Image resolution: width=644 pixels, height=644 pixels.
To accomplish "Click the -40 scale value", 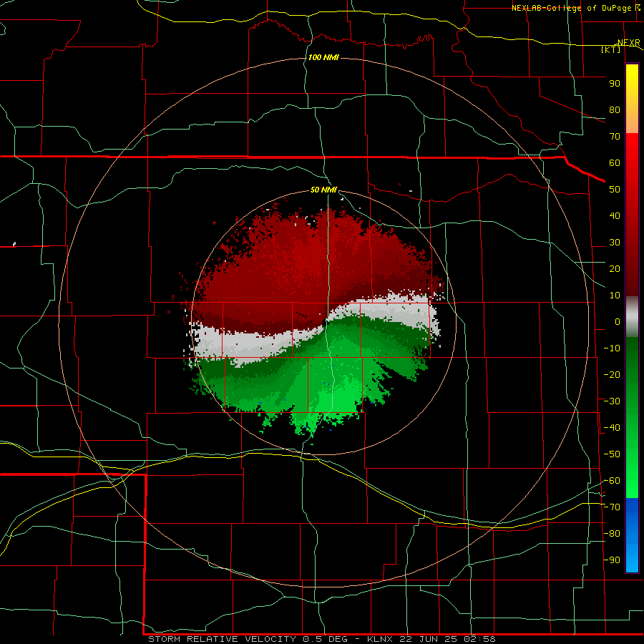I will [x=612, y=428].
